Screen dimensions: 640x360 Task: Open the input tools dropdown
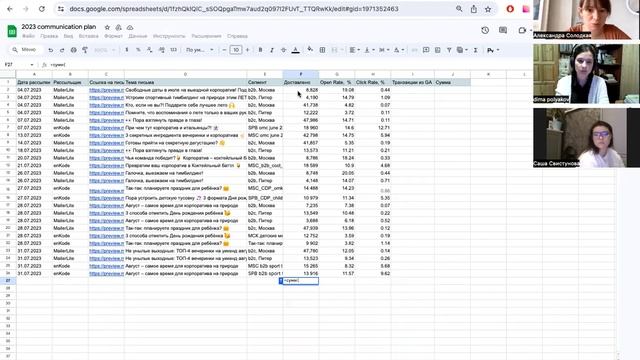493,50
